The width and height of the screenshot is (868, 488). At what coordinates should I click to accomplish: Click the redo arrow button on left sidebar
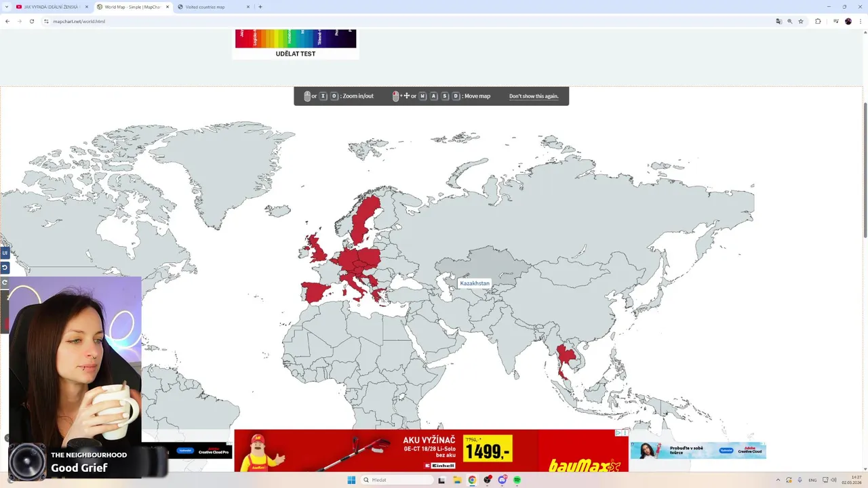point(5,283)
